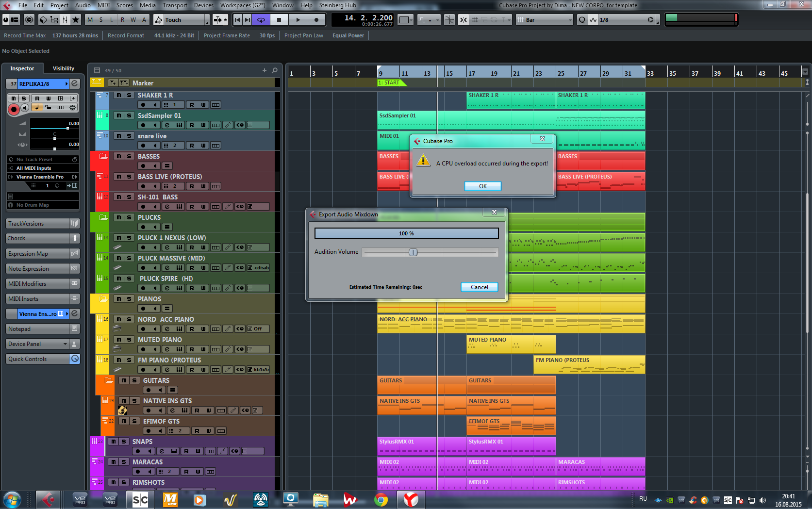Mute the PLUCKS folder track
This screenshot has height=509, width=812.
coord(118,217)
